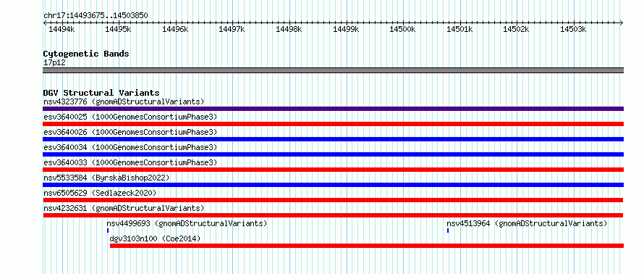The height and width of the screenshot is (274, 644).
Task: Click the 14499k ruler tick label
Action: (x=346, y=29)
